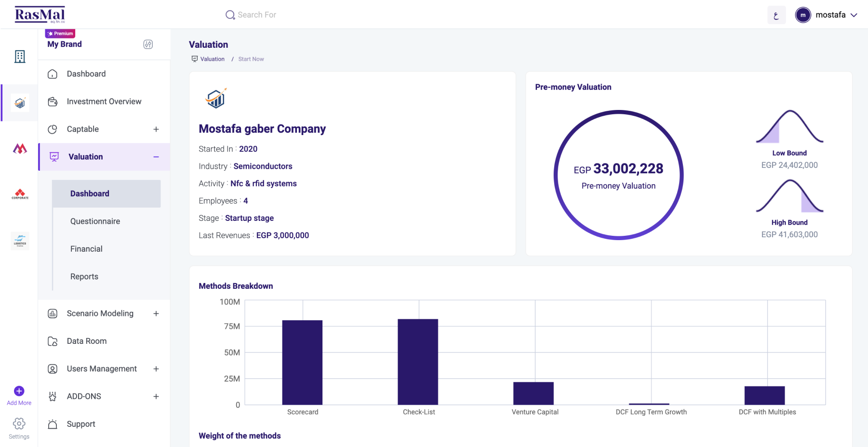Viewport: 868px width, 447px height.
Task: Open the Corporate company icon in left rail
Action: [20, 194]
